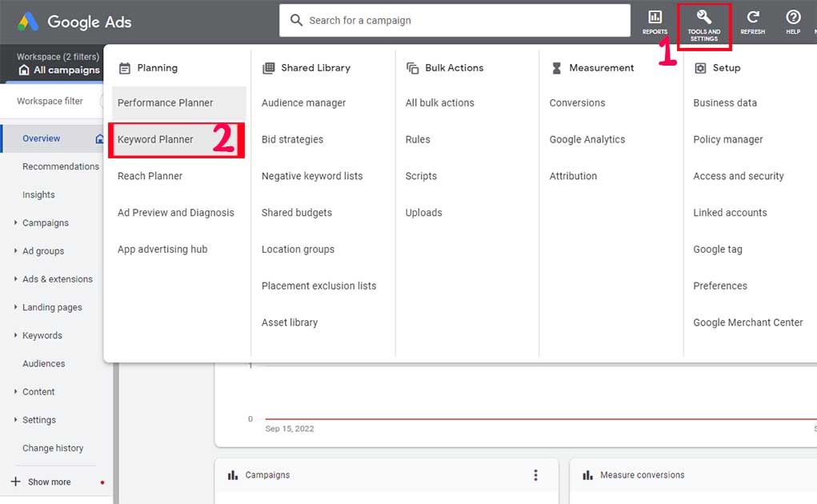Click the plus icon beside Show more
The width and height of the screenshot is (817, 504).
click(x=16, y=481)
